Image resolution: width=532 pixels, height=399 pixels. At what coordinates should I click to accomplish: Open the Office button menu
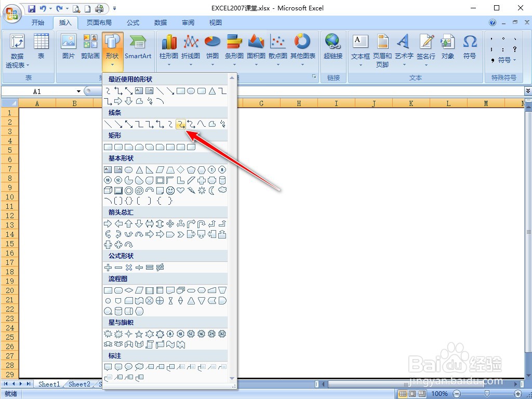[x=12, y=14]
